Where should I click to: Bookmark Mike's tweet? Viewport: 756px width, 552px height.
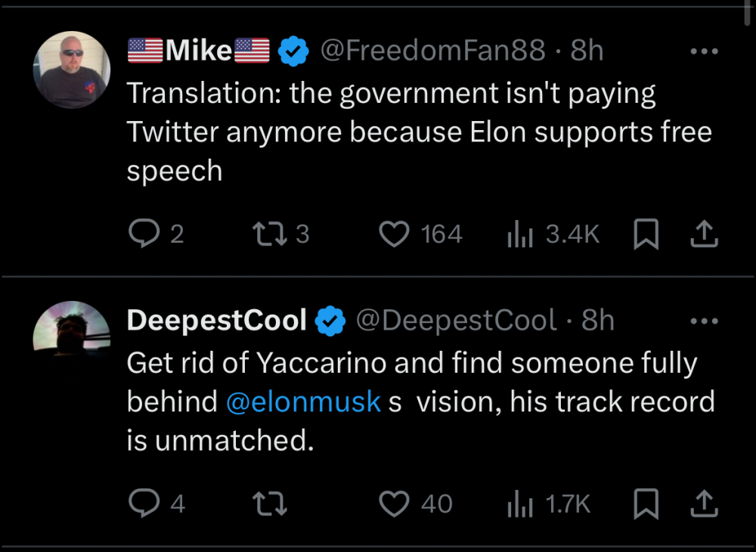point(646,235)
